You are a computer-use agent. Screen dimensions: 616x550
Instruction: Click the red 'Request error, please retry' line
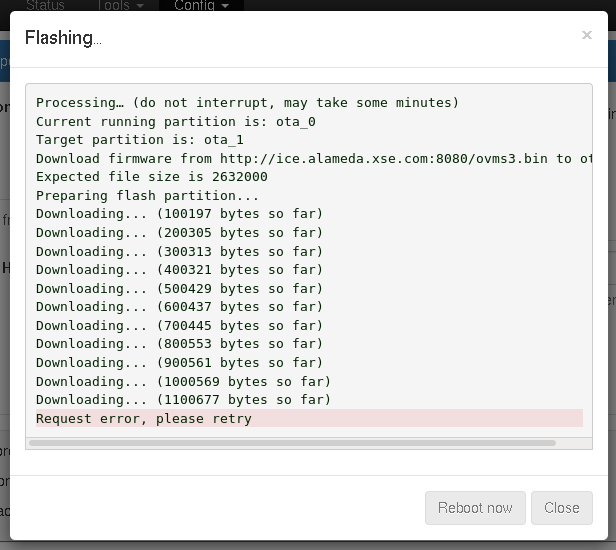click(x=144, y=418)
